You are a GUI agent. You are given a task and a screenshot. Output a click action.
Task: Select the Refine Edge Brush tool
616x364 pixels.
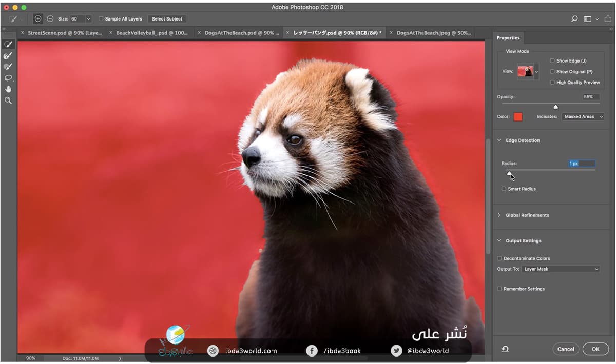(x=8, y=56)
